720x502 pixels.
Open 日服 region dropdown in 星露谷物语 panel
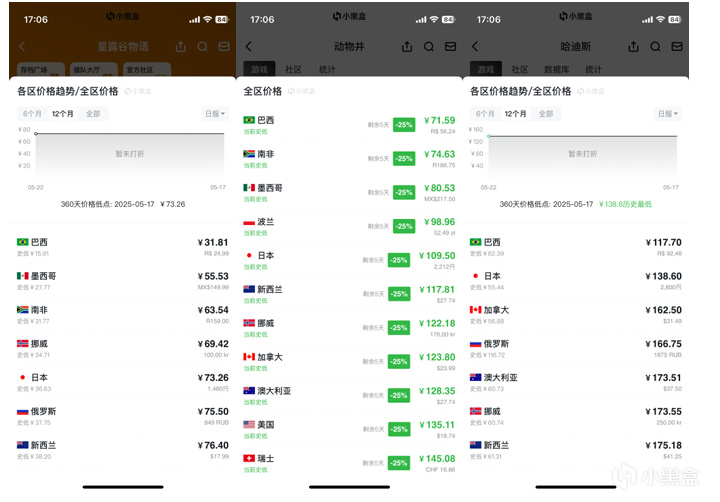point(214,113)
